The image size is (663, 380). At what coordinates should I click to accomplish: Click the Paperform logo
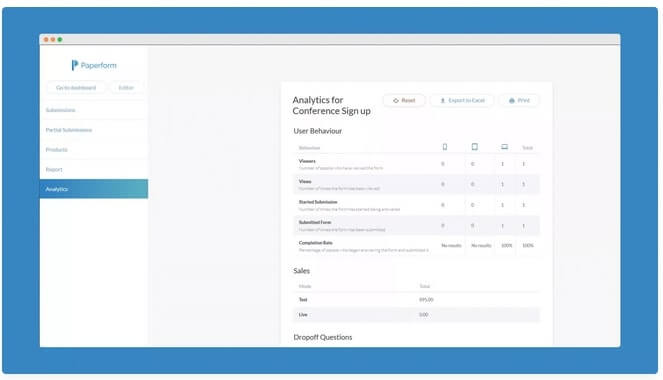pos(94,65)
